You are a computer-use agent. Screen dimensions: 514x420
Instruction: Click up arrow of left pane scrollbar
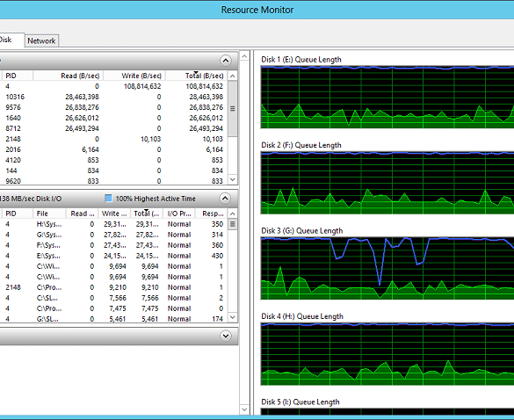[244, 56]
